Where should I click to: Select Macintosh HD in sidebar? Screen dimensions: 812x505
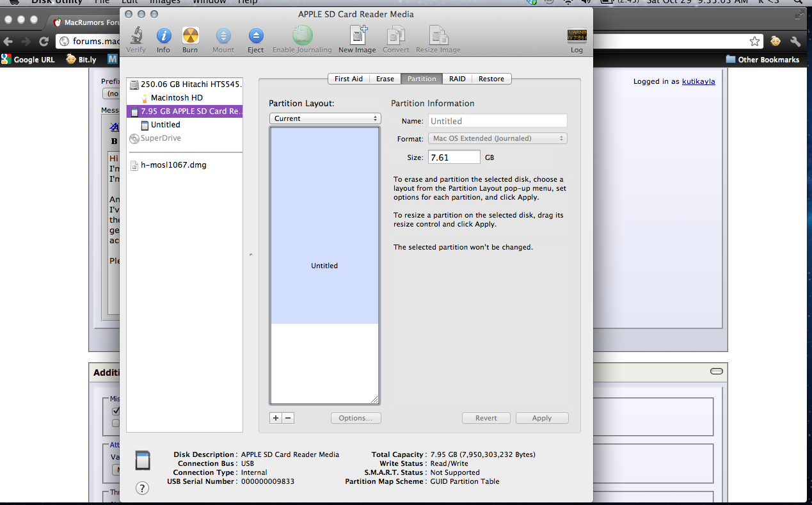[x=177, y=98]
